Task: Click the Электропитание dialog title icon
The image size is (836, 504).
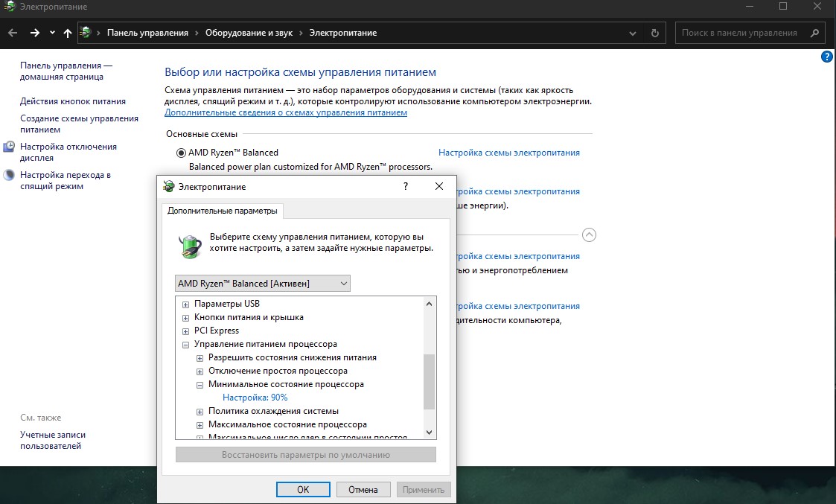Action: coord(169,186)
